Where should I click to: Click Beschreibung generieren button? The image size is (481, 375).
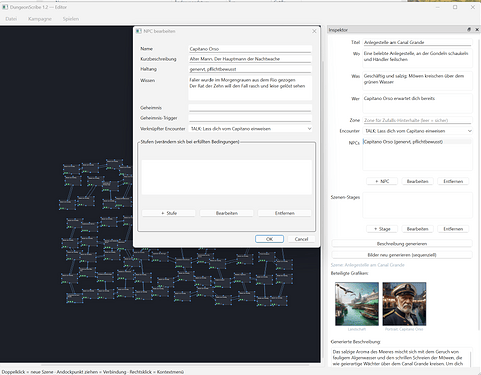(402, 244)
